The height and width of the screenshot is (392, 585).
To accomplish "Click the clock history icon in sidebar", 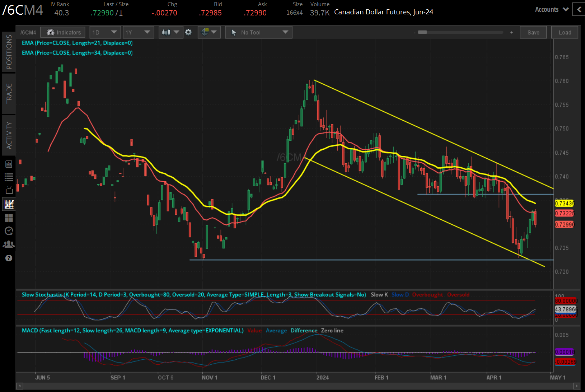I will pos(9,231).
